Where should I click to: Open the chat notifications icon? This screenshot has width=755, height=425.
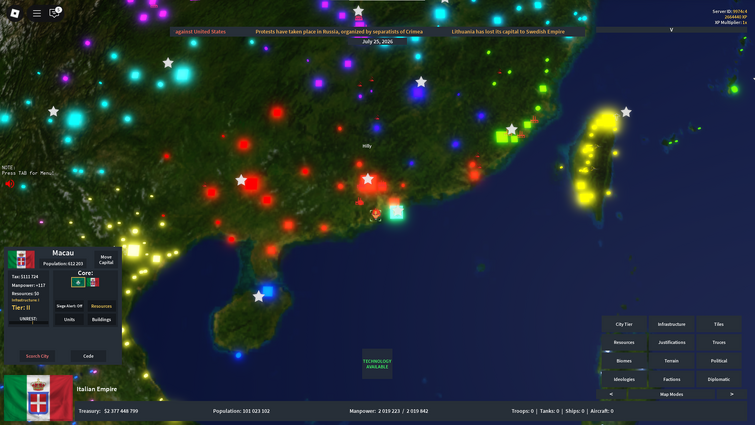54,13
